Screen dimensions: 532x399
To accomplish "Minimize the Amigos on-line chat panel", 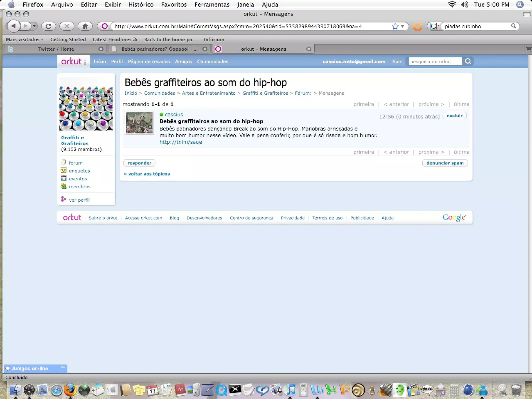I will point(63,367).
